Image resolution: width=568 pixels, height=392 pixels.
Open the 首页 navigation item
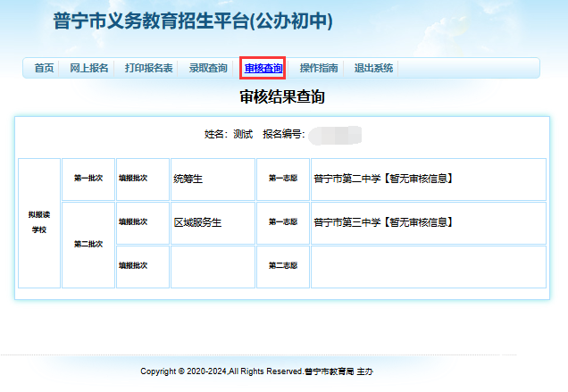pyautogui.click(x=44, y=68)
